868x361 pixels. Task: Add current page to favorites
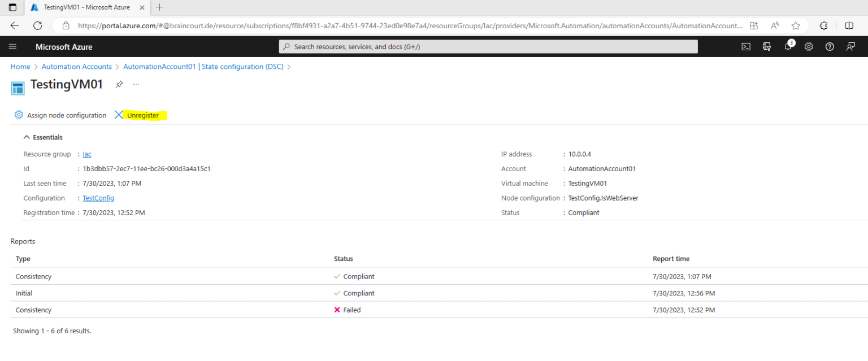(x=795, y=25)
